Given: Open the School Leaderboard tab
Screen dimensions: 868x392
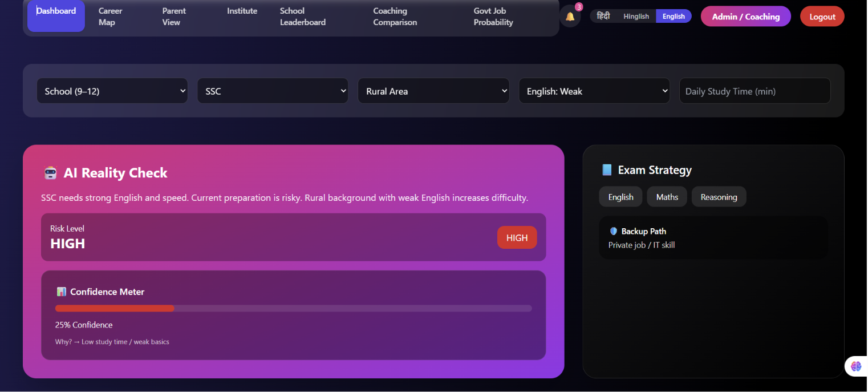Looking at the screenshot, I should click(x=303, y=17).
